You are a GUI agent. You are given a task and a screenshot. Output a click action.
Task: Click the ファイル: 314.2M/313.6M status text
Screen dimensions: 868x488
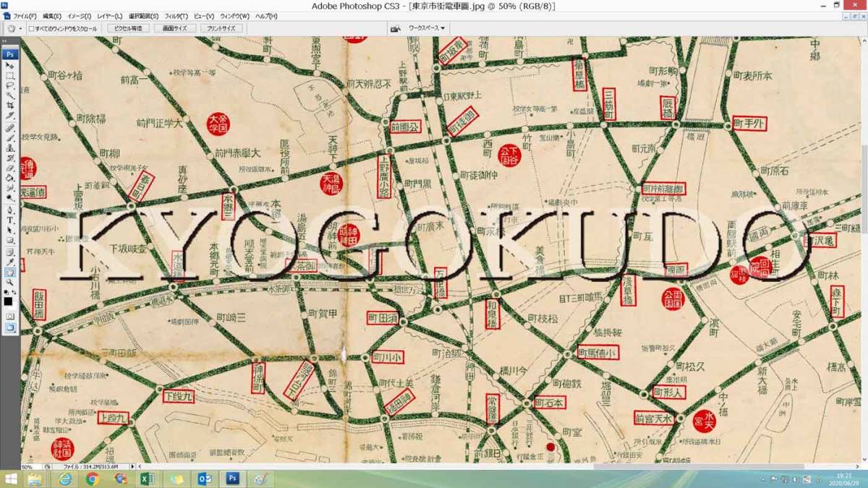(x=92, y=467)
